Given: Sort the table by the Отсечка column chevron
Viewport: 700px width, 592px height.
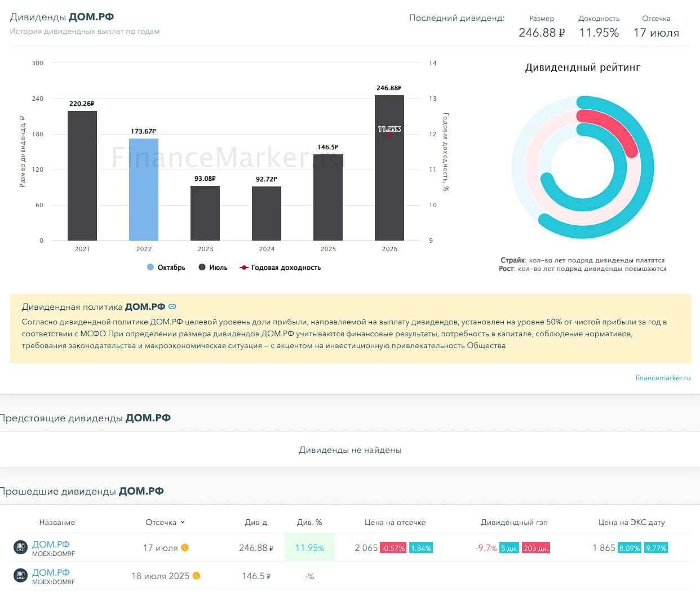Looking at the screenshot, I should tap(183, 522).
